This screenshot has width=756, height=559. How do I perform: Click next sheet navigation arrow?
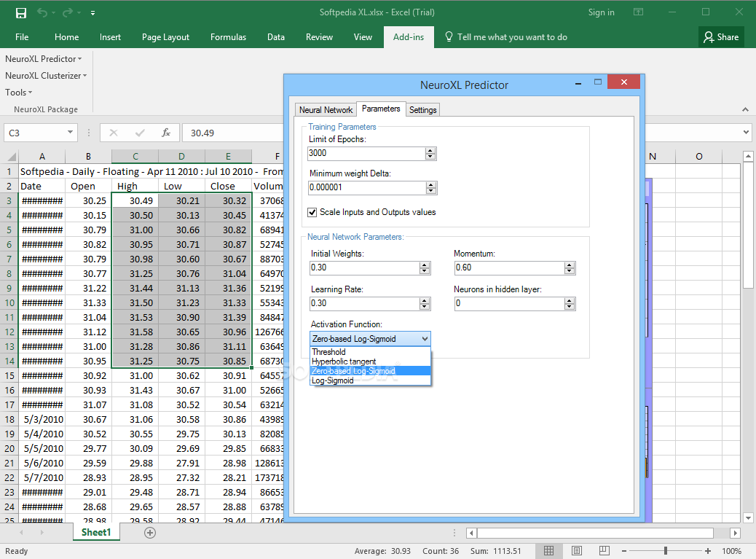(x=42, y=533)
